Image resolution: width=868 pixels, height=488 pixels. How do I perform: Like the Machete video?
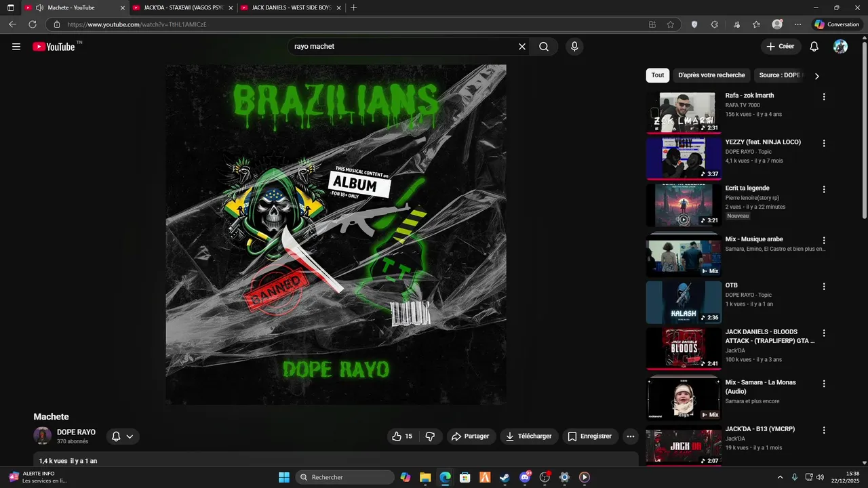[x=402, y=436]
